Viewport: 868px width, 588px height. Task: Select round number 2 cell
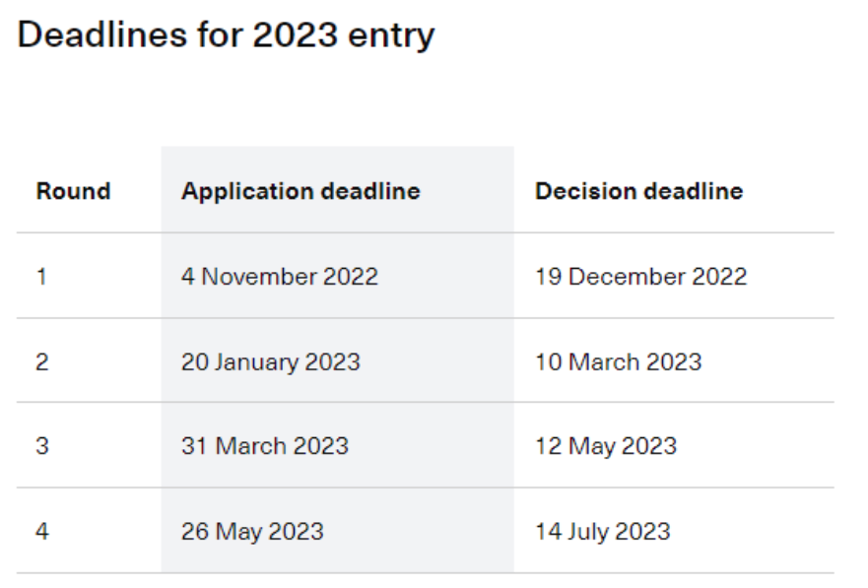[x=41, y=361]
